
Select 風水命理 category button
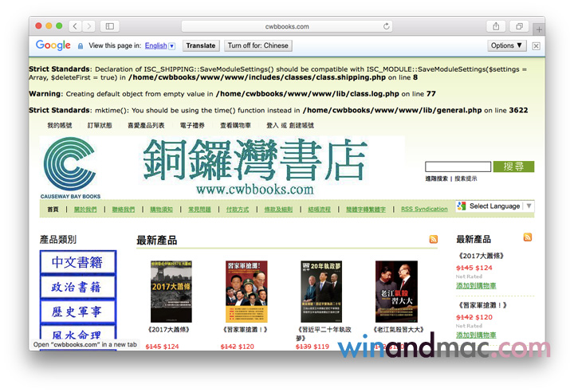click(x=78, y=332)
